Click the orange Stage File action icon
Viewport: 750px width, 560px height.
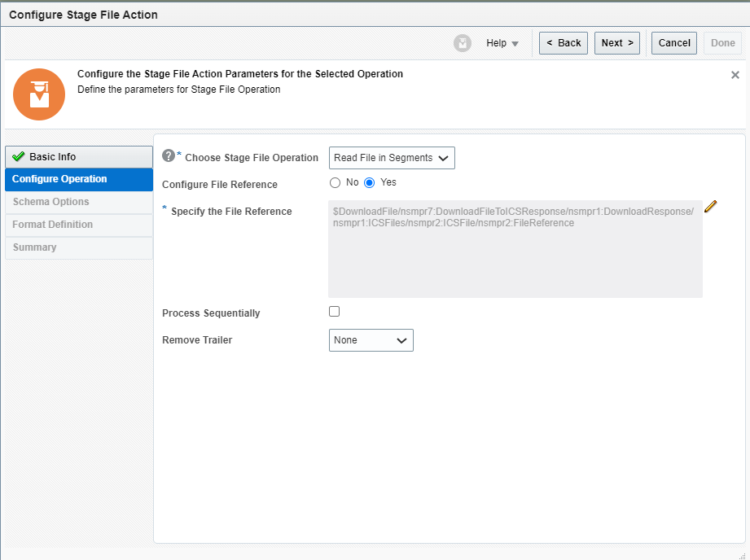pos(39,94)
